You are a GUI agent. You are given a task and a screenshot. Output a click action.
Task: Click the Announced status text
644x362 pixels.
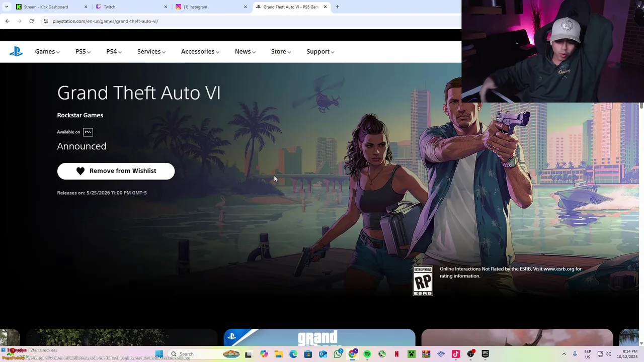82,146
